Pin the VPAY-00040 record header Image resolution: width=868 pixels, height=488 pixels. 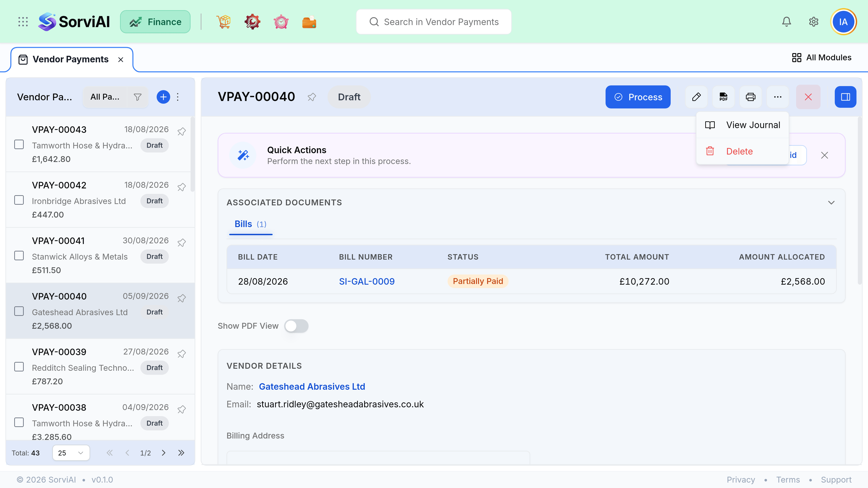tap(312, 97)
